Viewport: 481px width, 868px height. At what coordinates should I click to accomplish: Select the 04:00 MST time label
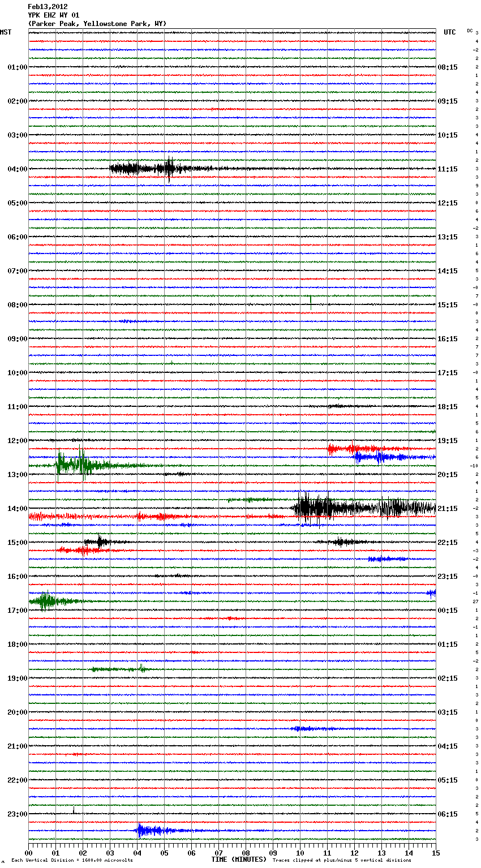[x=18, y=169]
